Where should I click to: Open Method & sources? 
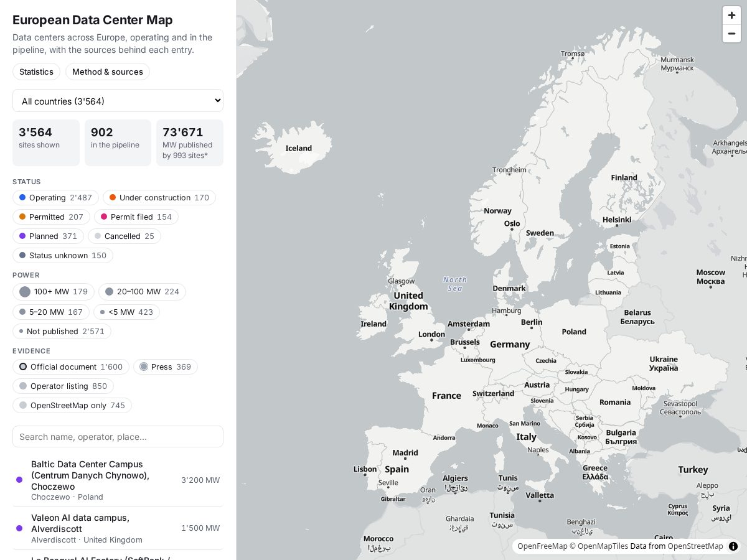coord(108,72)
